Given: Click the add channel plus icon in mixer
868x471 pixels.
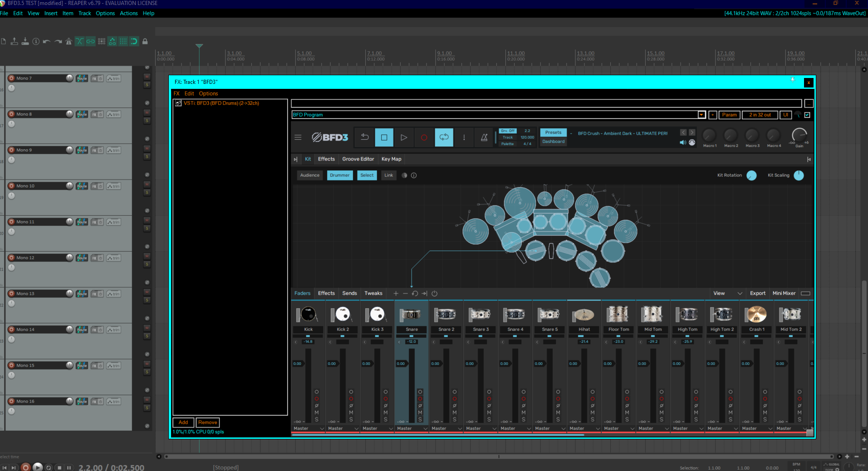Looking at the screenshot, I should [396, 293].
